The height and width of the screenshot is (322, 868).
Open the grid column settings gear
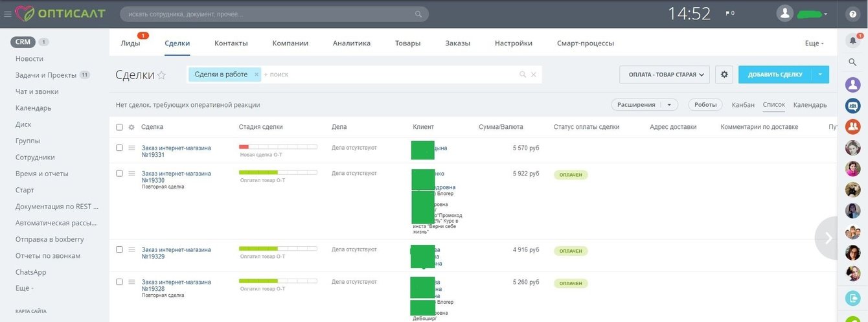pyautogui.click(x=131, y=127)
